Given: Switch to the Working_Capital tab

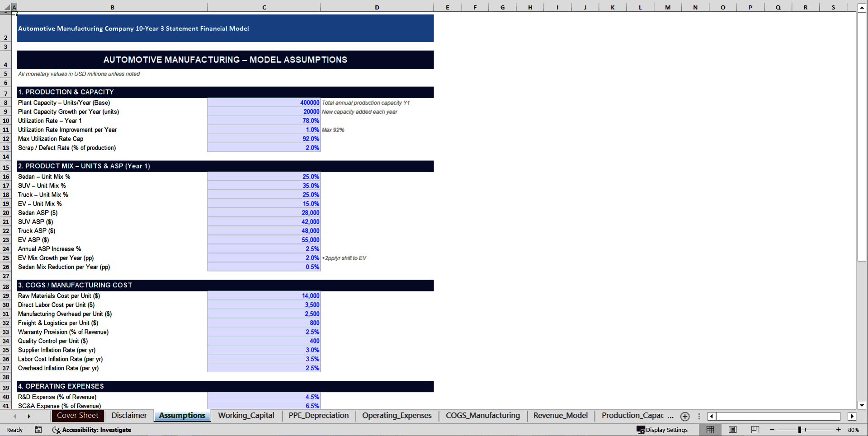Looking at the screenshot, I should click(x=246, y=415).
